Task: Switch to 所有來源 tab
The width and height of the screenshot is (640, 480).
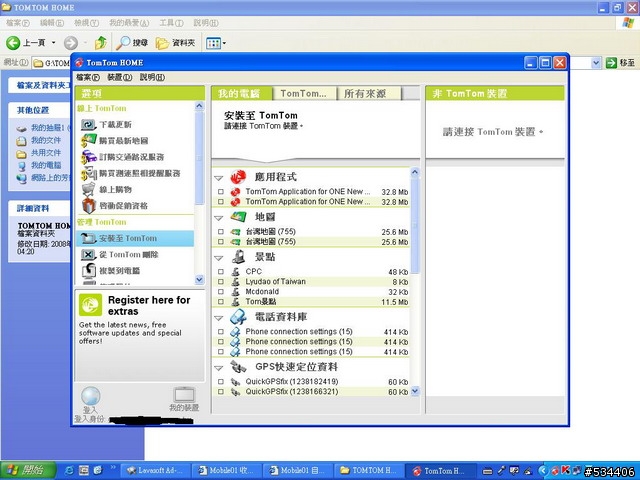Action: (369, 93)
